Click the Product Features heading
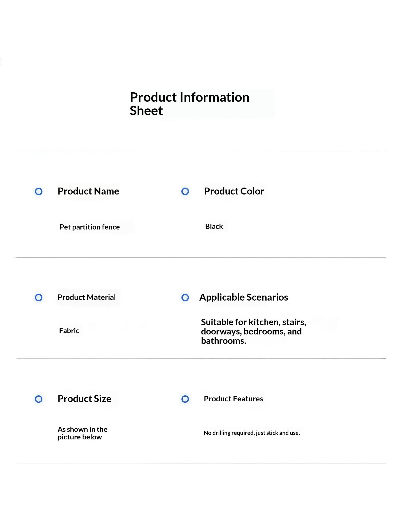 pyautogui.click(x=233, y=399)
